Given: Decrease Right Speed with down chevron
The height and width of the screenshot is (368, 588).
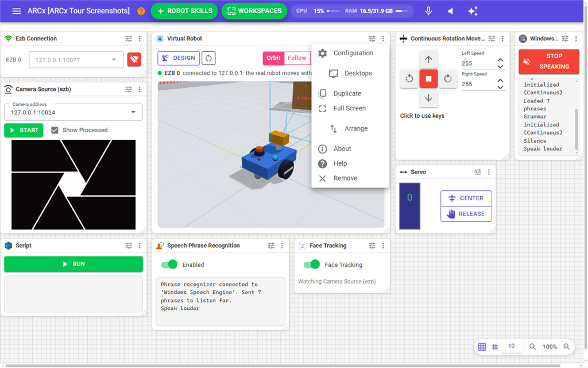Looking at the screenshot, I should tap(500, 87).
